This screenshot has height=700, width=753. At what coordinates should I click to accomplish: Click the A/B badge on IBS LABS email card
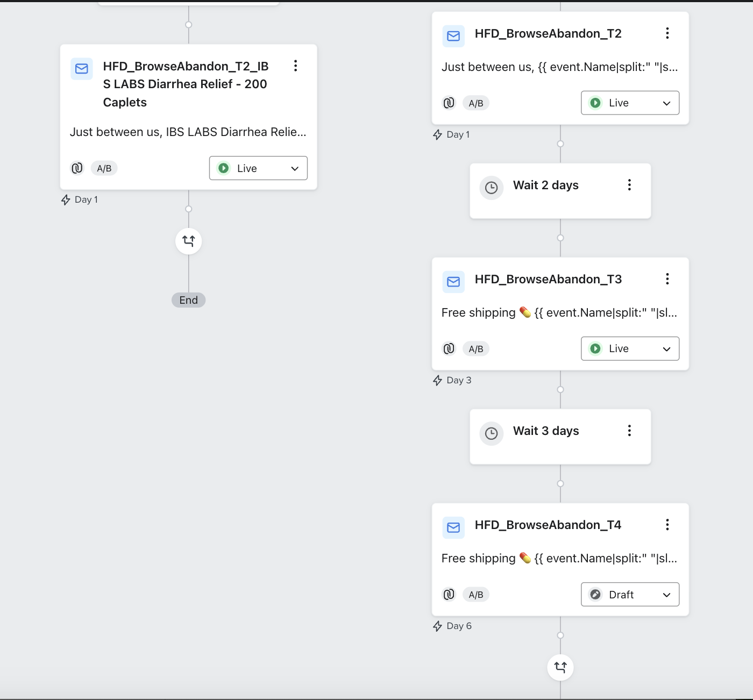click(x=104, y=168)
